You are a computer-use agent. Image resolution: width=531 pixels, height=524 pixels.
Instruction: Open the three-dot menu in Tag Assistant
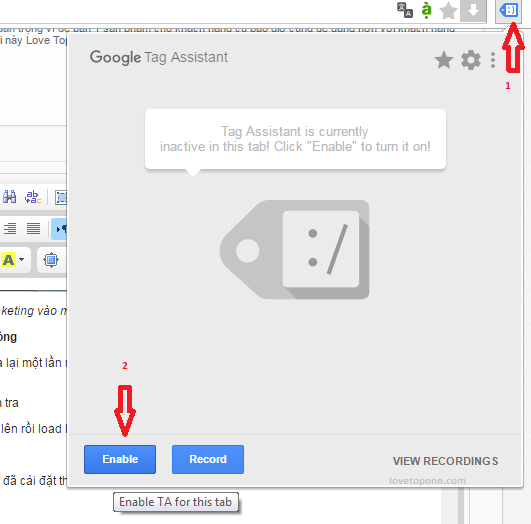pos(493,60)
